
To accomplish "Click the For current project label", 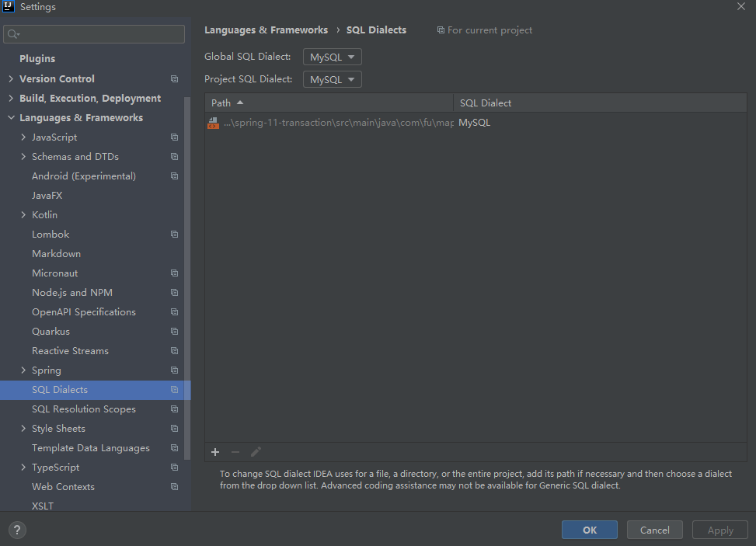I will pos(489,30).
